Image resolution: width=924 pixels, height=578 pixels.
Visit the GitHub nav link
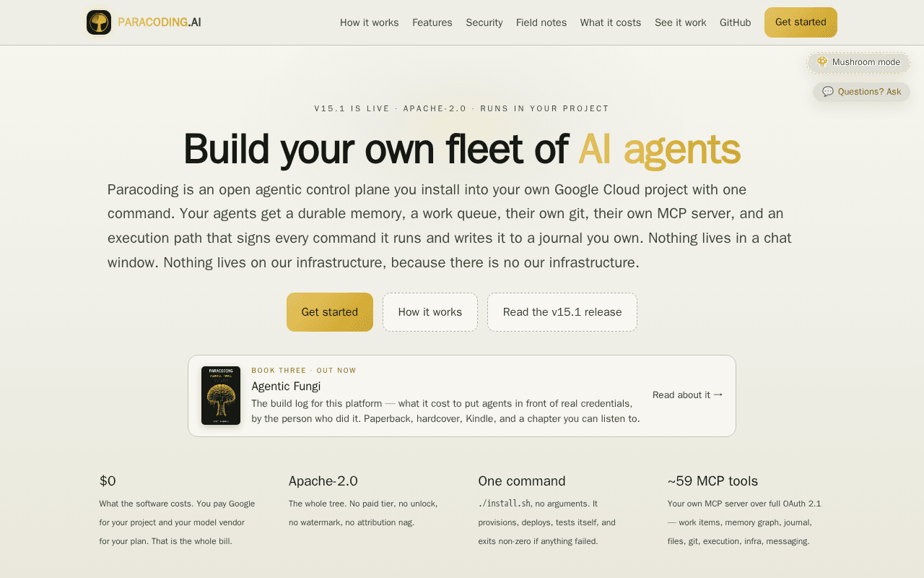tap(736, 22)
